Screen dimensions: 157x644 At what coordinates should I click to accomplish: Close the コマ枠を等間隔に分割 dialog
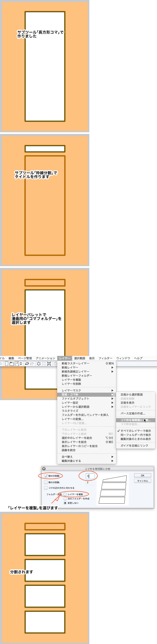click(x=44, y=469)
